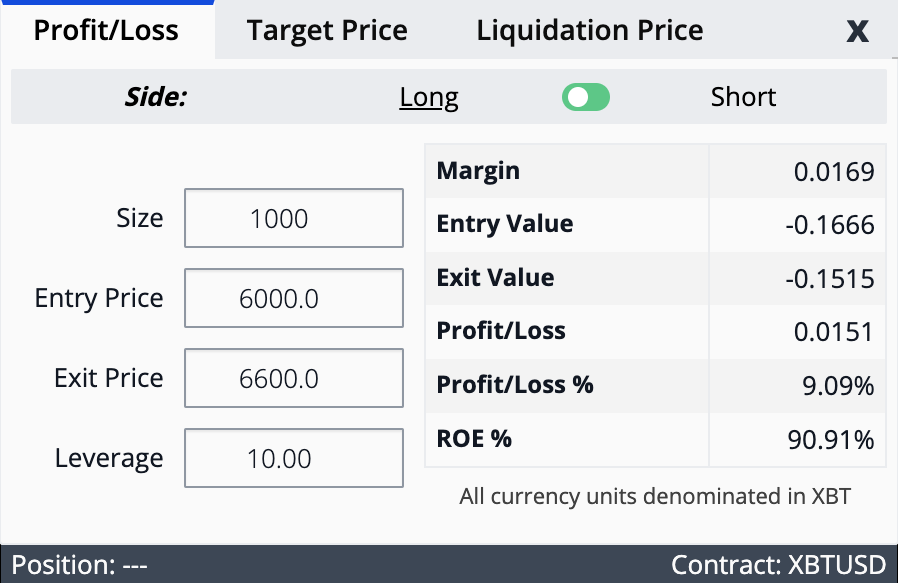Select the Profit/Loss result 0.0151
Viewport: 898px width, 583px height.
point(834,332)
